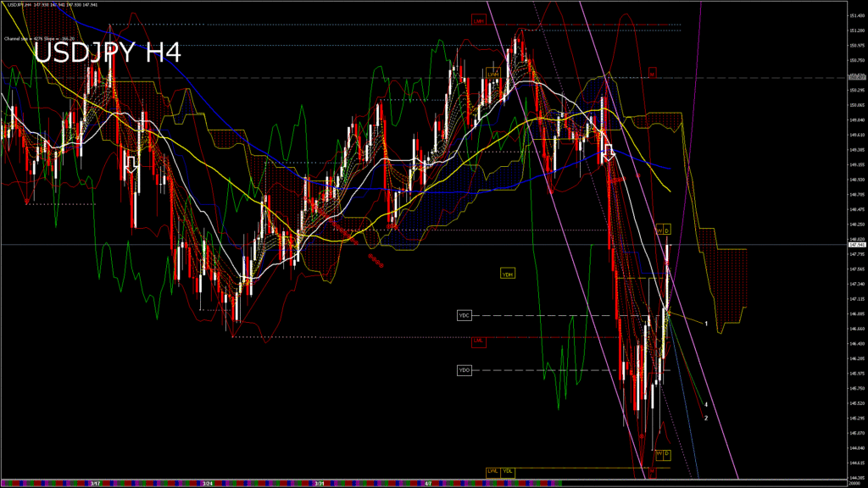Click projection line label 2
Screen dimensions: 868x488
point(706,418)
